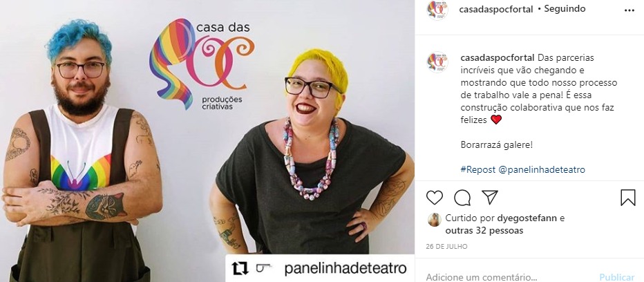644x282 pixels.
Task: Click the Publicar comment button
Action: (616, 277)
